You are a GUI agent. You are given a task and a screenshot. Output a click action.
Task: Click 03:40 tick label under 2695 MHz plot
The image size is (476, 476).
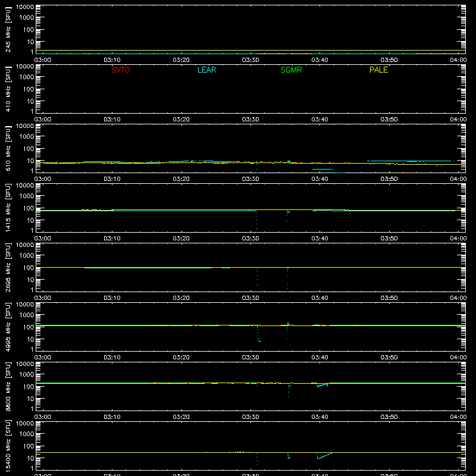pyautogui.click(x=320, y=298)
